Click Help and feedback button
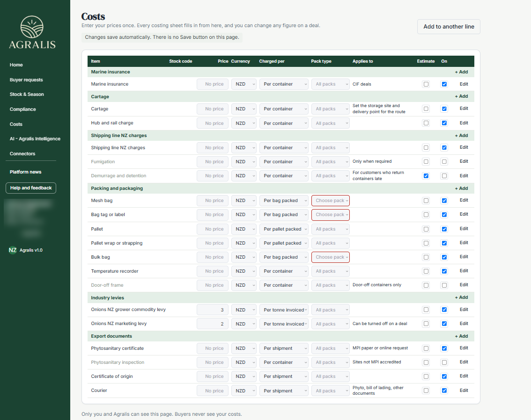 point(31,188)
